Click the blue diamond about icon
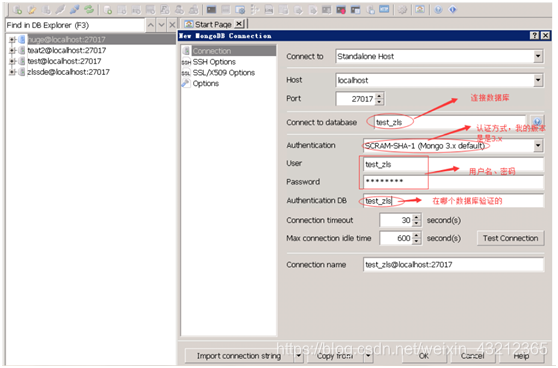The width and height of the screenshot is (558, 368). [453, 10]
